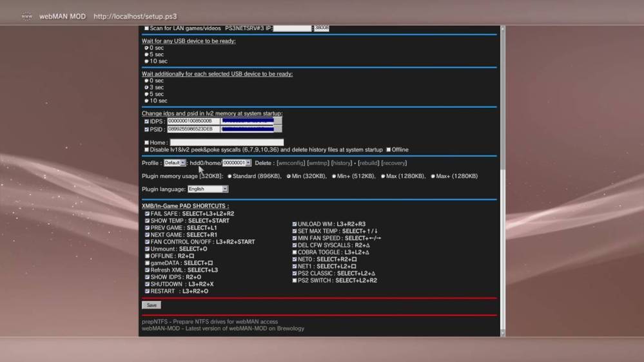The height and width of the screenshot is (362, 644).
Task: Toggle Scan for LAN games/videos checkbox
Action: [x=146, y=28]
